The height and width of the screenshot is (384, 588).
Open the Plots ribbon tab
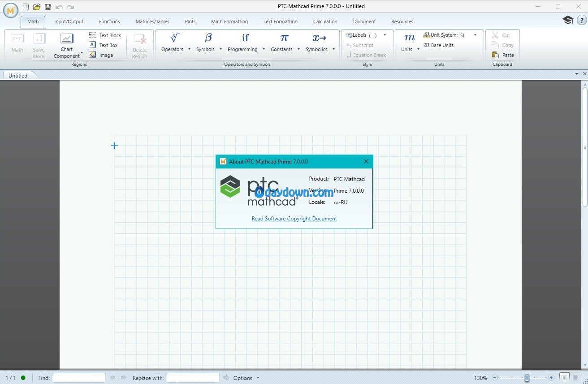pyautogui.click(x=190, y=22)
